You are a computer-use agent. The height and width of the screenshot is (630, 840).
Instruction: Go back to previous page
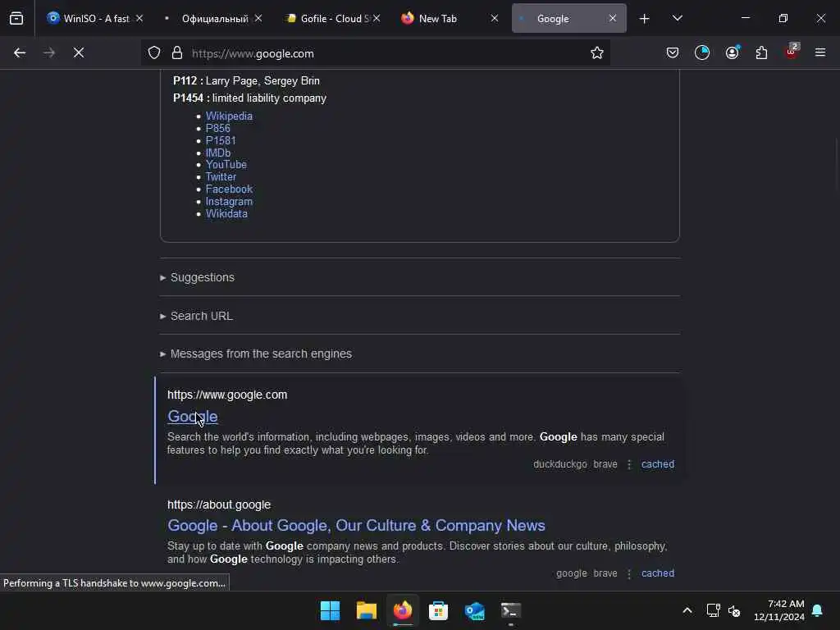pos(20,53)
